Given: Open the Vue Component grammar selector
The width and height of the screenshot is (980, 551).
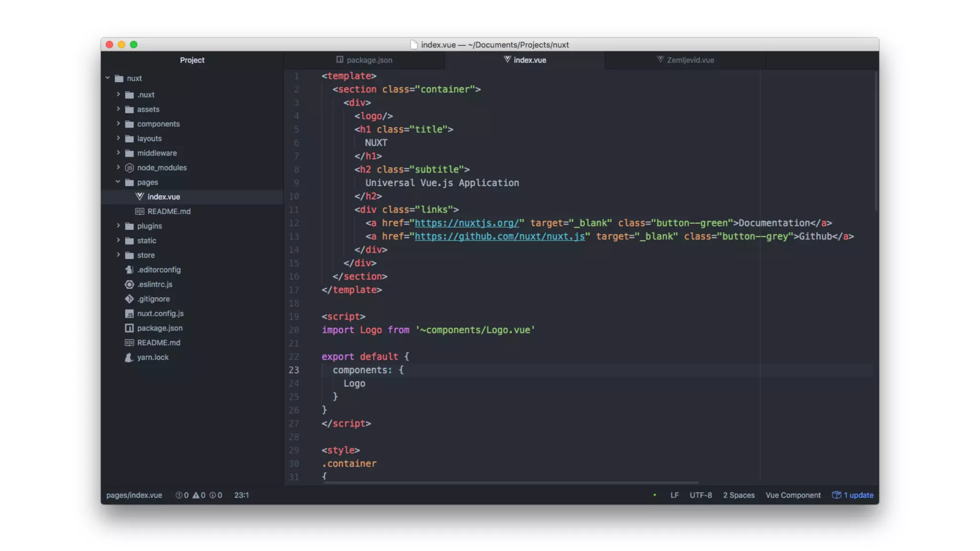Looking at the screenshot, I should coord(793,495).
